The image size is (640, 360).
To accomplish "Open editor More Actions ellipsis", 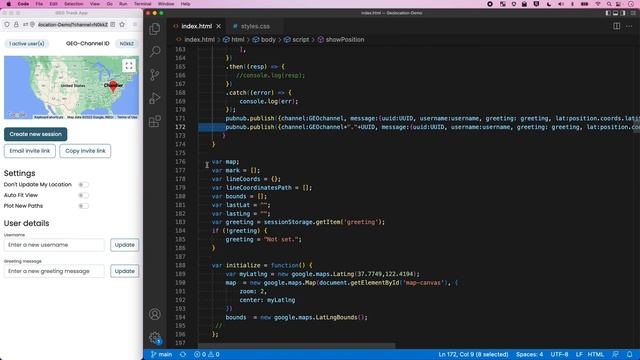I will pos(629,26).
